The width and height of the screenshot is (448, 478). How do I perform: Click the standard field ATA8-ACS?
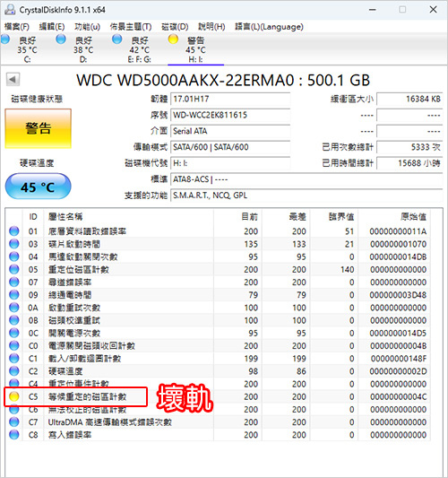coord(306,179)
